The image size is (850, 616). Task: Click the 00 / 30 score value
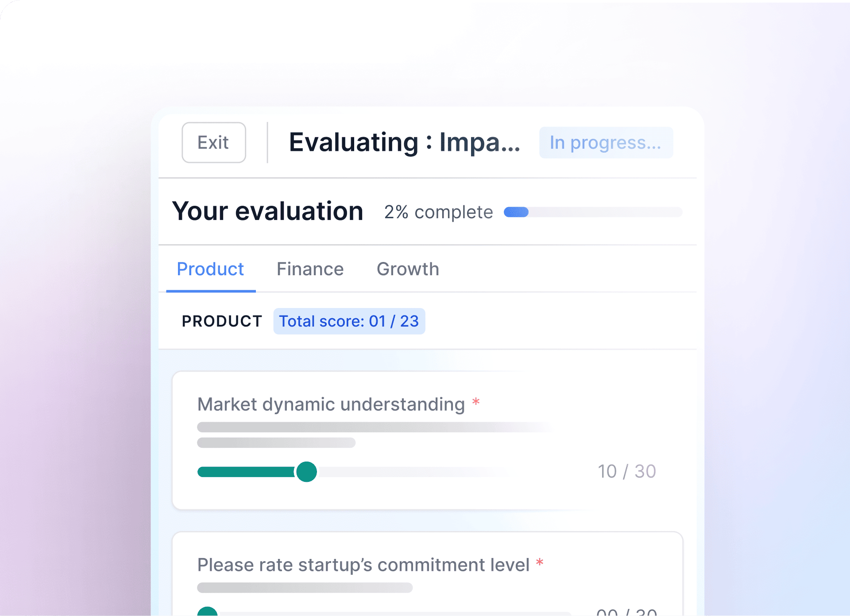[626, 612]
